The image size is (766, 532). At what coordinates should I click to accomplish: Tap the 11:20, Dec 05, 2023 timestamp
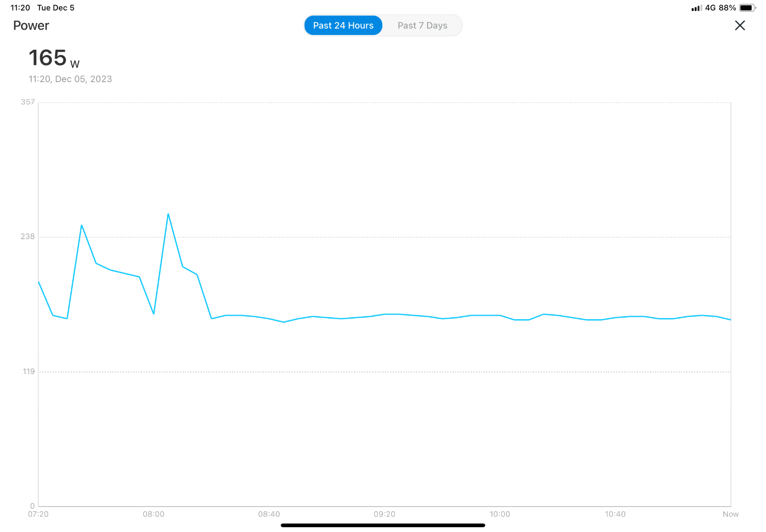[x=70, y=79]
